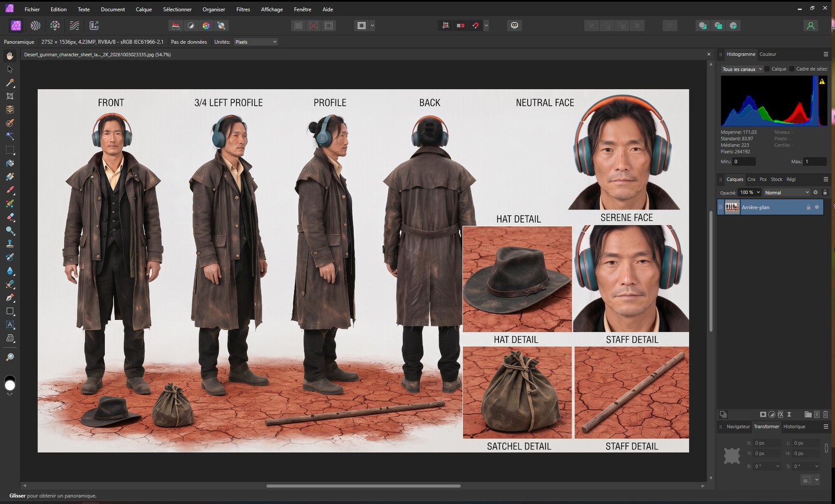Toggle the aspect ratio link in Transformer

826,448
